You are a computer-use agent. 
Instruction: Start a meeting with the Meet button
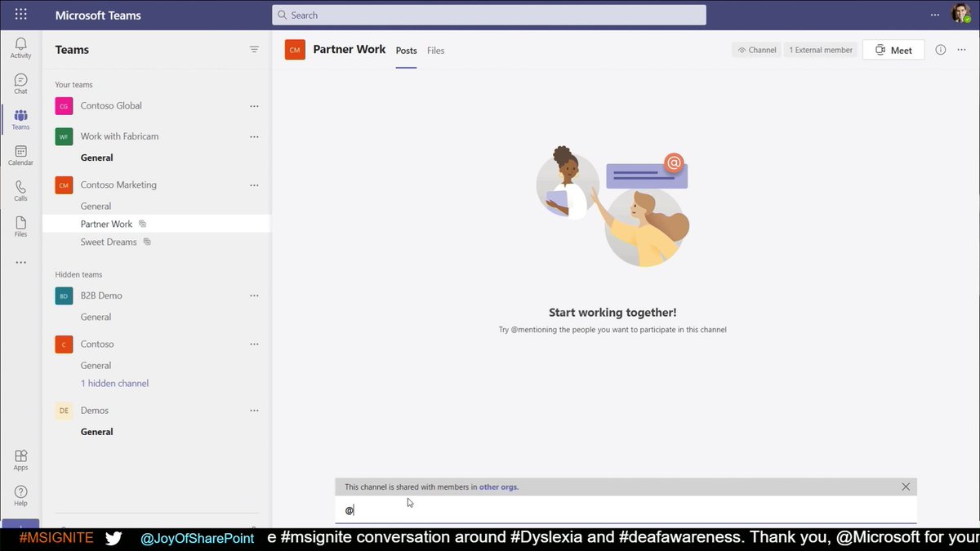tap(893, 50)
